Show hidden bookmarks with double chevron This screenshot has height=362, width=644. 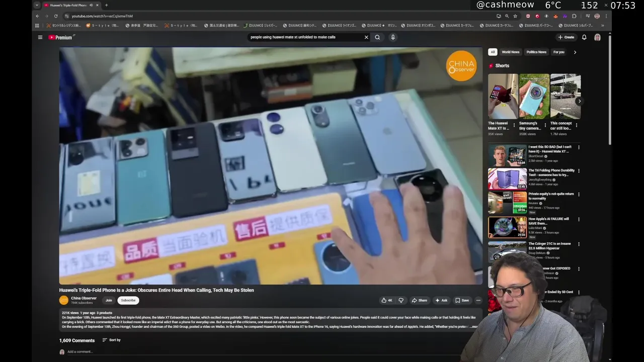tap(603, 26)
